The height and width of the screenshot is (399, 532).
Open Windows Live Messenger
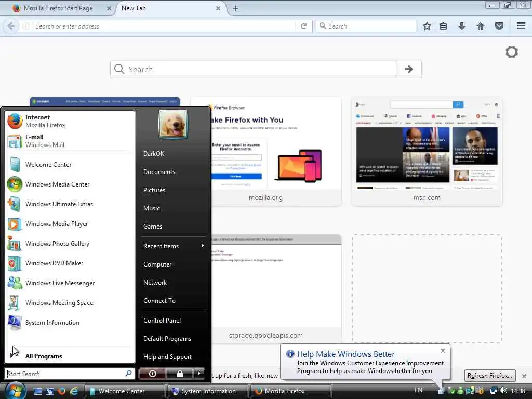click(70, 283)
